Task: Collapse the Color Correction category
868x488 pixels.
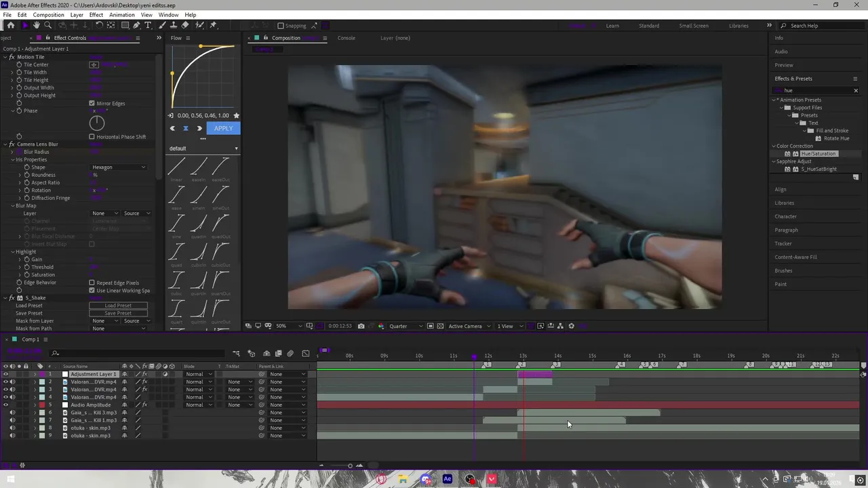Action: (x=774, y=146)
